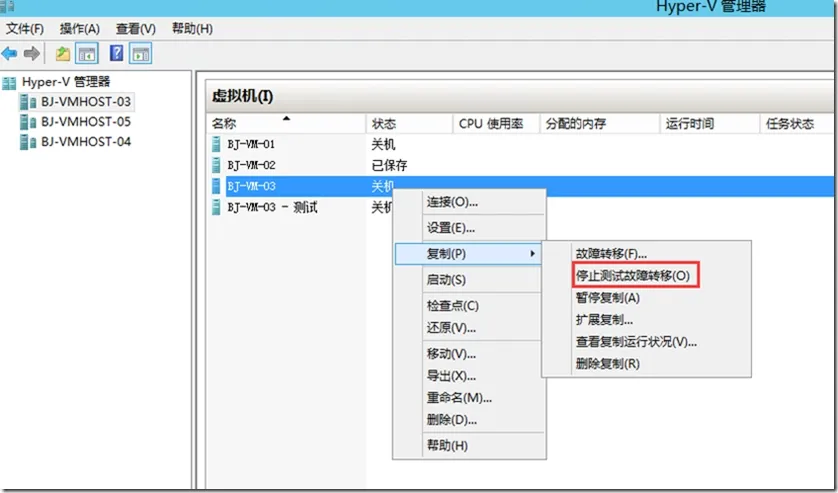Open the 操作(A) menu
This screenshot has height=493, width=838.
click(x=80, y=28)
